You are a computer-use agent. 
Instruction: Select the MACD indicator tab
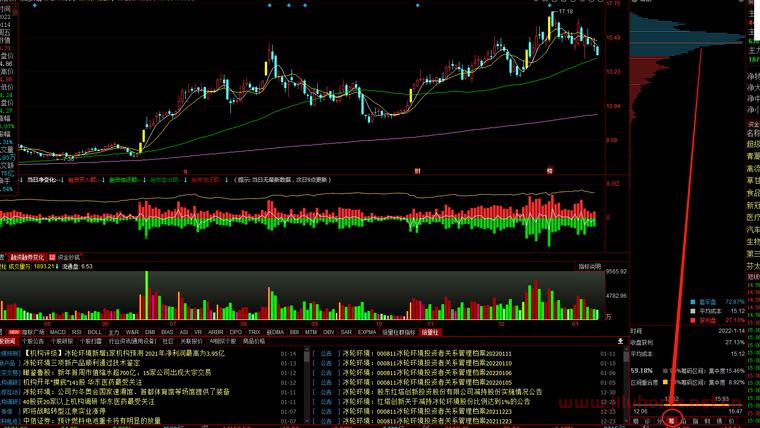[x=59, y=331]
